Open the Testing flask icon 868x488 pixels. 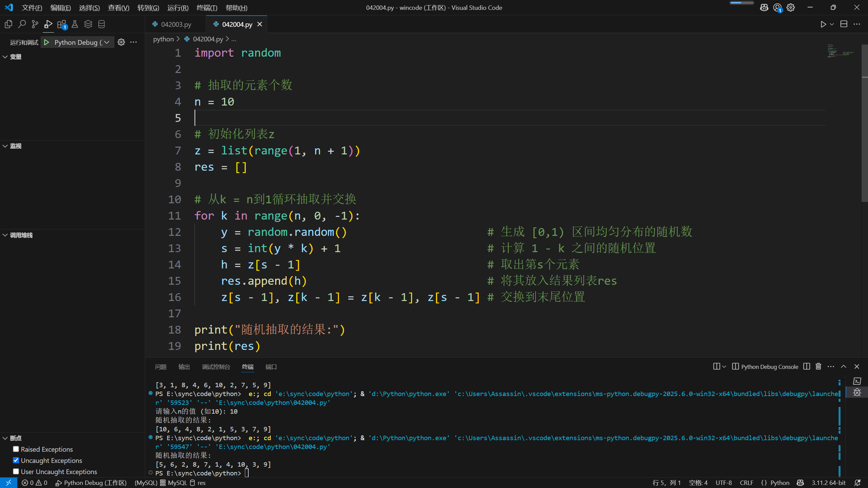point(75,24)
